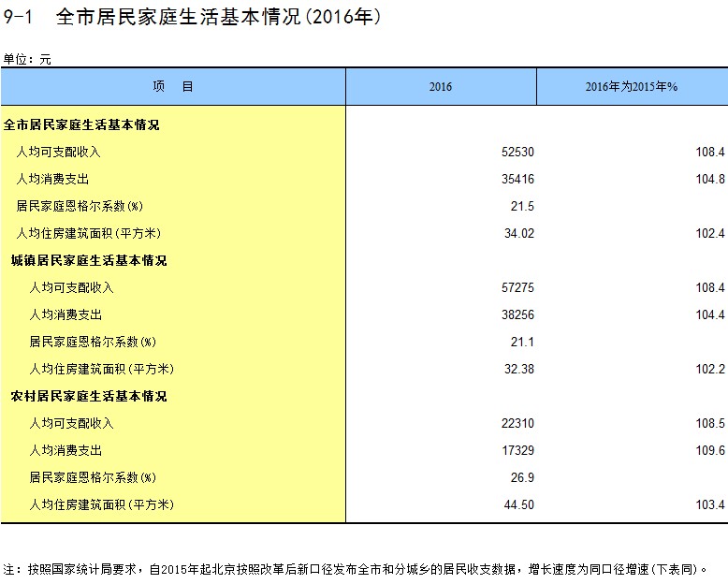Select the value 21.5
Image resolution: width=728 pixels, height=584 pixels.
coord(522,206)
